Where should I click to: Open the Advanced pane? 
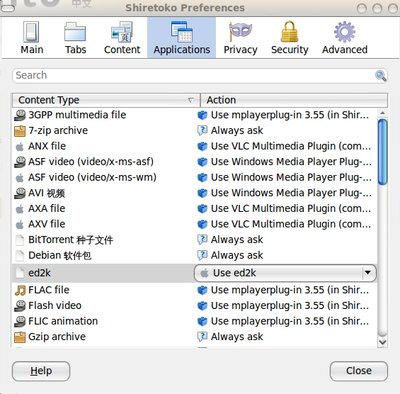[x=345, y=38]
